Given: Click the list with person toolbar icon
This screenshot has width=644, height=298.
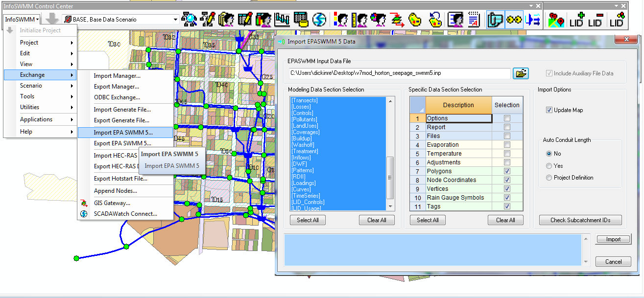Looking at the screenshot, I should coord(456,20).
